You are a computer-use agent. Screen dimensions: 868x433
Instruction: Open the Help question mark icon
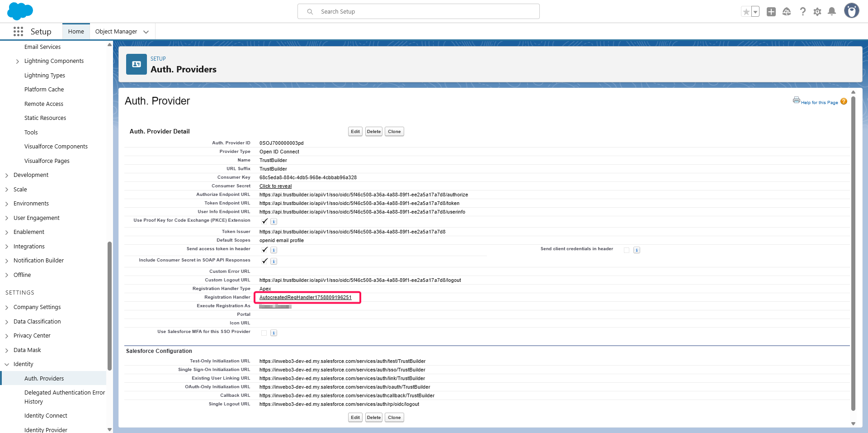tap(802, 12)
